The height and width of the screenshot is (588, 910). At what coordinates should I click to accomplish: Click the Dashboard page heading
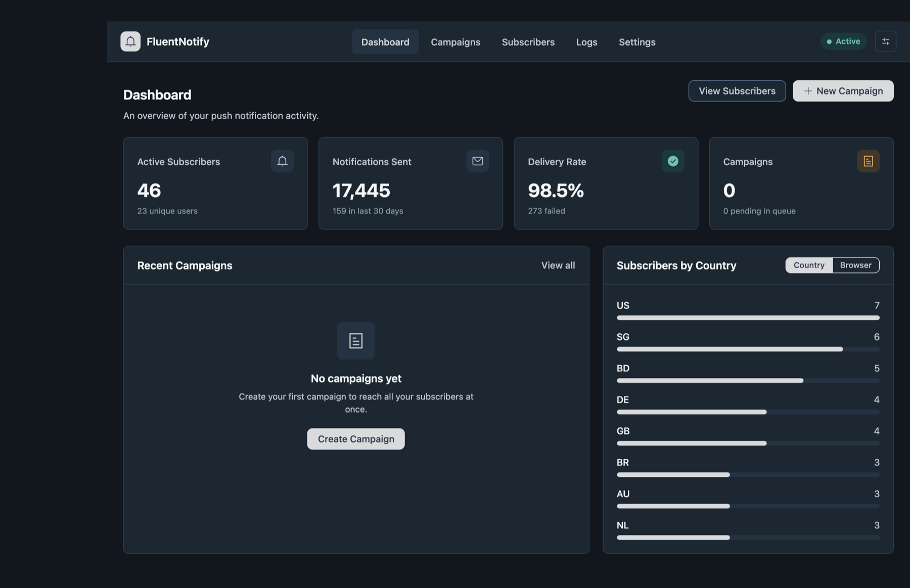[157, 95]
